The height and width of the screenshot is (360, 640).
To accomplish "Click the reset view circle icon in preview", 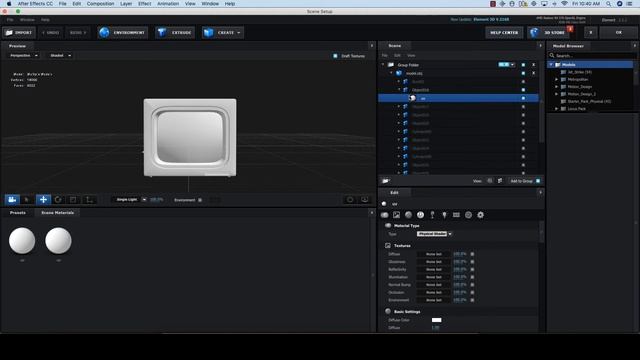I will click(x=350, y=200).
